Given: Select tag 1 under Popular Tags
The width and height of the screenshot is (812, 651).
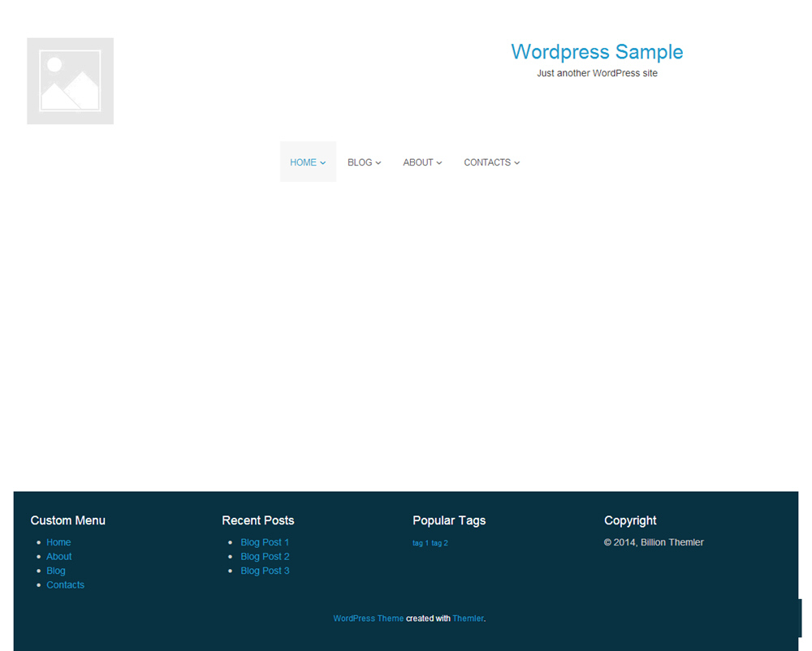Looking at the screenshot, I should coord(421,543).
